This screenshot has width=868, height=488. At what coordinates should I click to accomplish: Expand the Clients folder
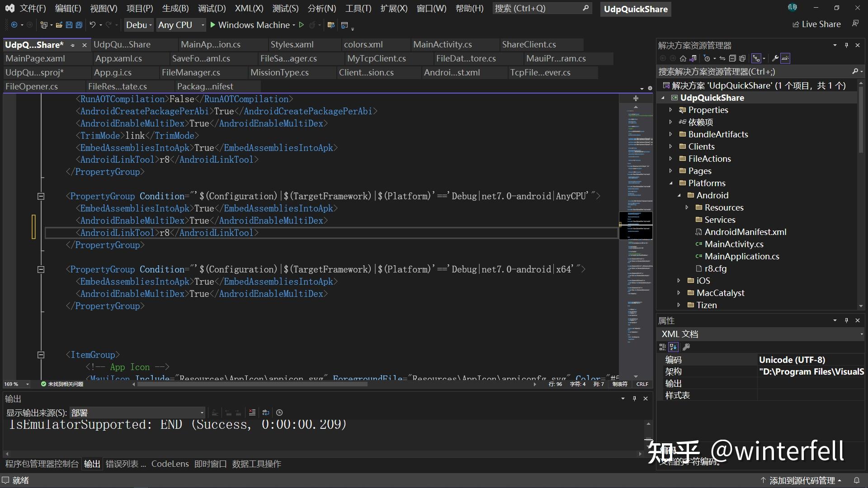point(671,146)
